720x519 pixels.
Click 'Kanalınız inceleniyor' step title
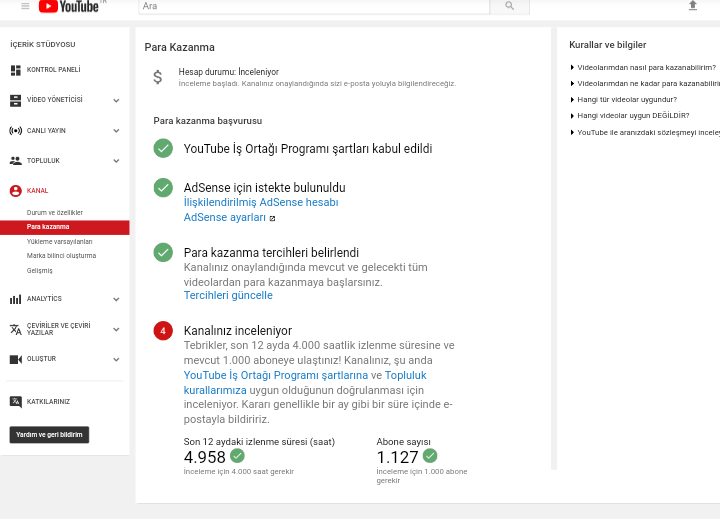point(238,331)
